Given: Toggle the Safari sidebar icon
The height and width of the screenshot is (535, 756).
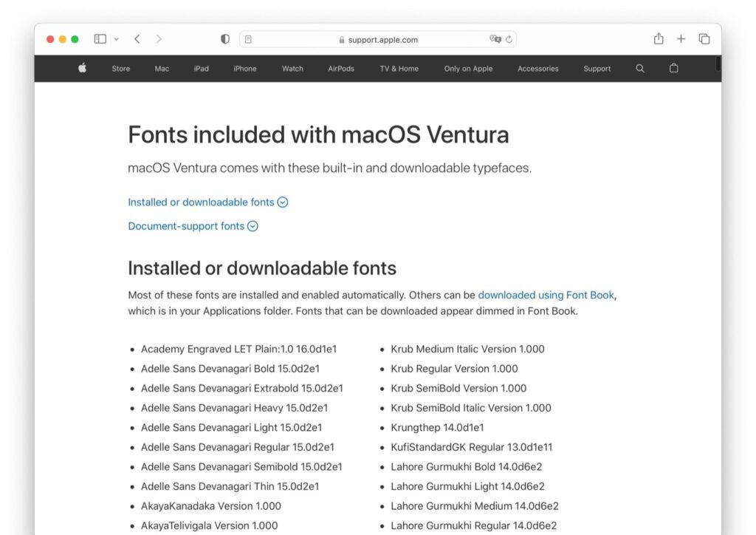Looking at the screenshot, I should coord(100,38).
